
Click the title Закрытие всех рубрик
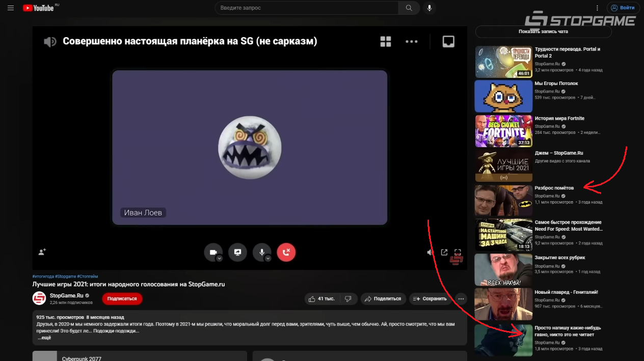pos(560,258)
